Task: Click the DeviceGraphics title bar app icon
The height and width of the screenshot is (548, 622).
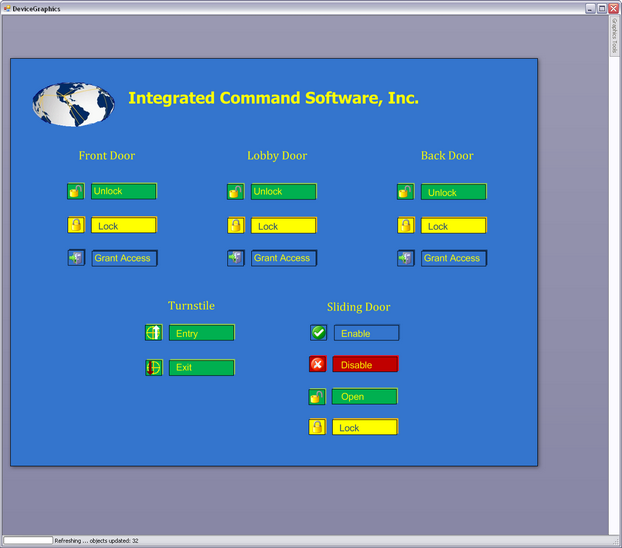Action: [x=7, y=9]
